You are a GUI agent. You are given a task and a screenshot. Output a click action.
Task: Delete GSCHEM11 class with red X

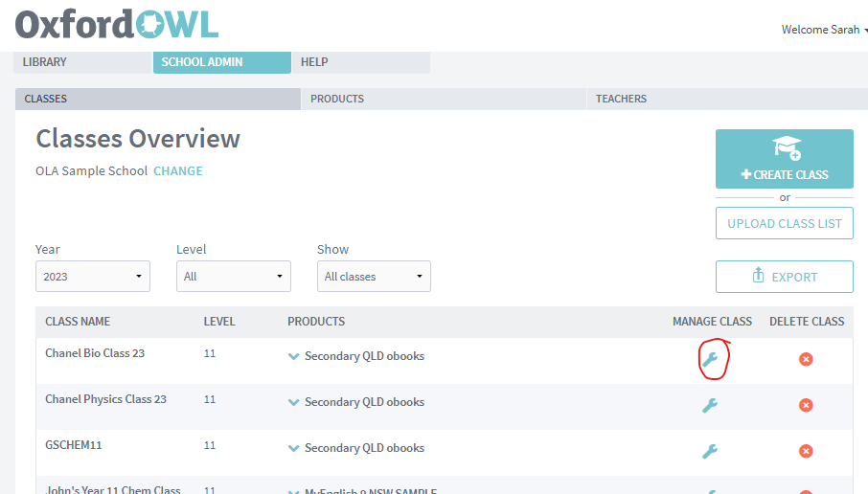point(806,452)
